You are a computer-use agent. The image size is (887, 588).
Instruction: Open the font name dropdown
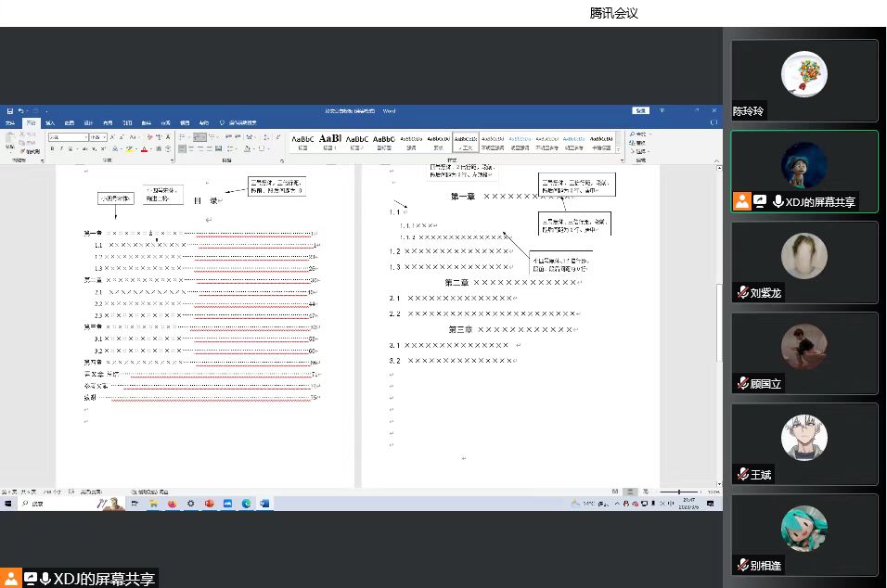[x=85, y=137]
